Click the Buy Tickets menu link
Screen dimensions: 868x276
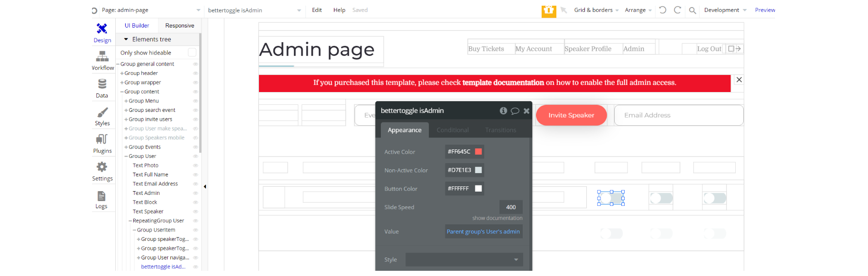pyautogui.click(x=486, y=49)
